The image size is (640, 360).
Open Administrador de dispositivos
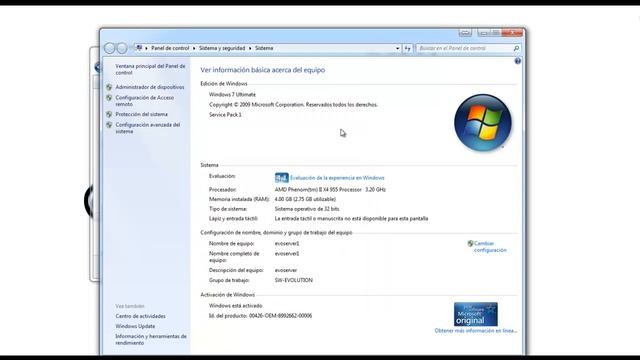click(x=150, y=87)
